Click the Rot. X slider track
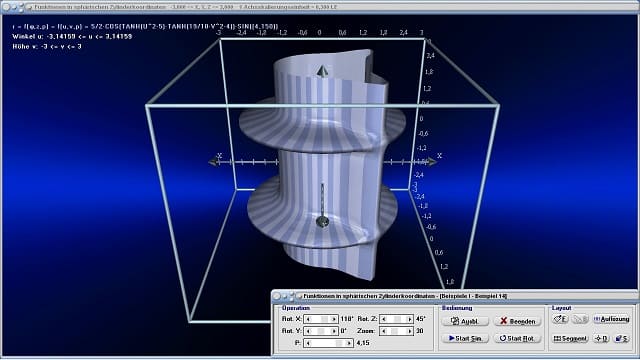 click(321, 319)
